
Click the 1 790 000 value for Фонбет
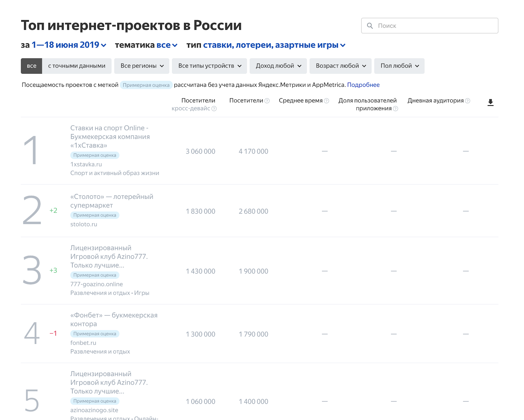[253, 334]
